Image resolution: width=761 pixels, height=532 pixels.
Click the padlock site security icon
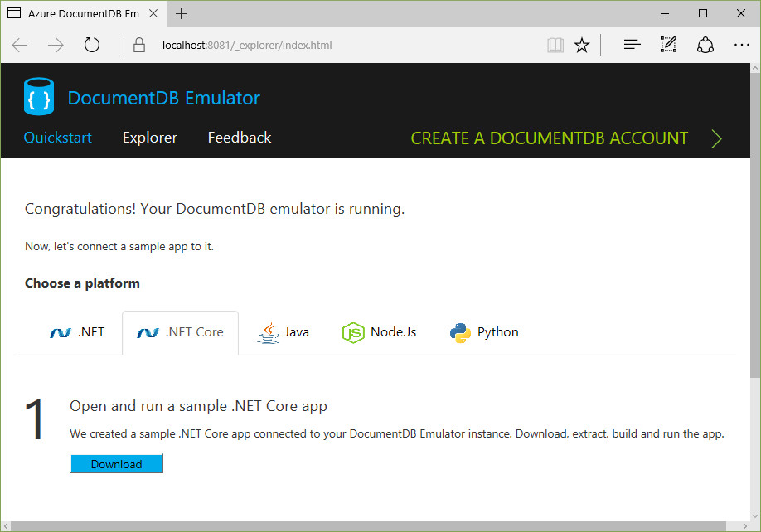click(139, 45)
